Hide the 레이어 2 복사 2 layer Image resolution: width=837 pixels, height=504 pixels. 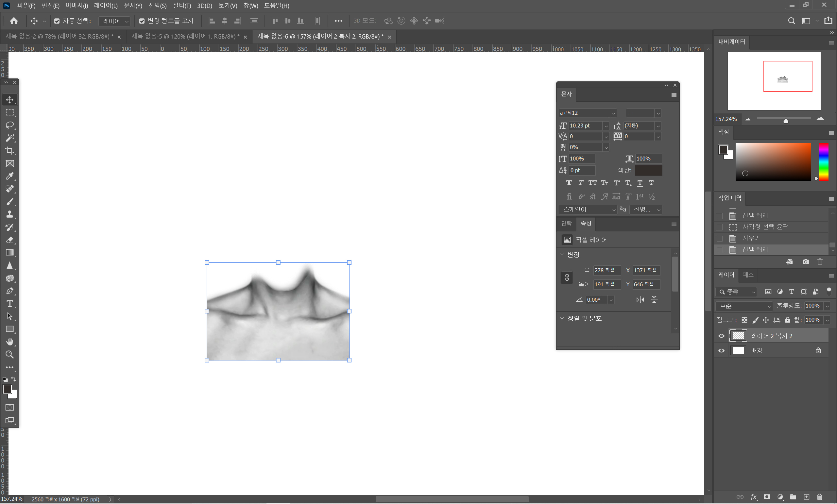[721, 336]
